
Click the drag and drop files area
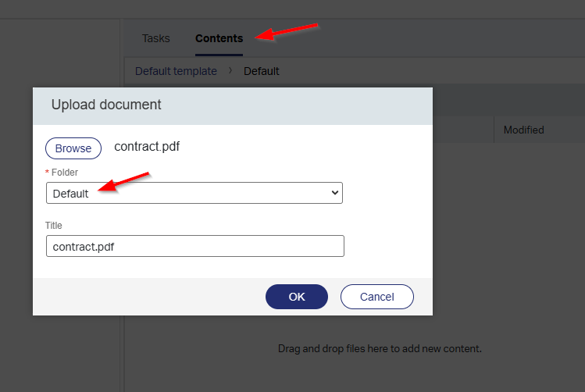[380, 348]
